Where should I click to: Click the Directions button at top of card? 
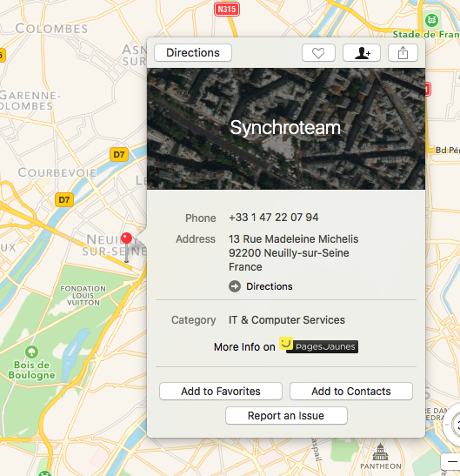[x=193, y=53]
